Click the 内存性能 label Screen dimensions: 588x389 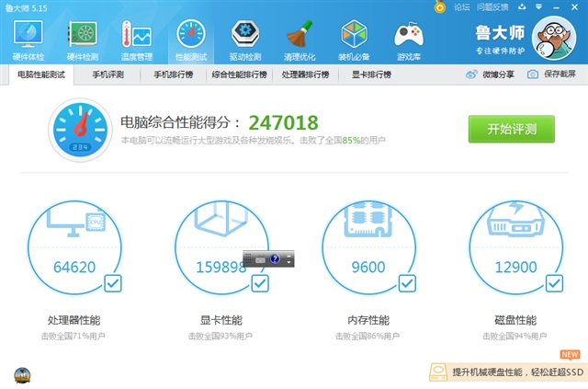pos(368,320)
